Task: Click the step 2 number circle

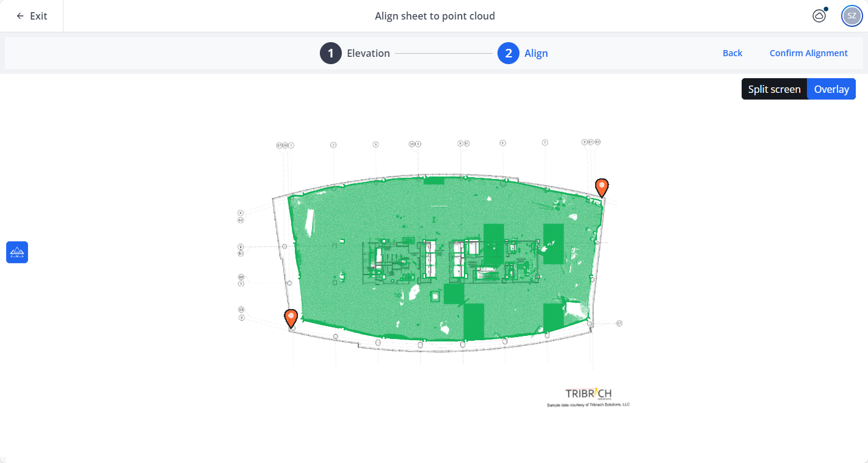Action: pyautogui.click(x=508, y=53)
